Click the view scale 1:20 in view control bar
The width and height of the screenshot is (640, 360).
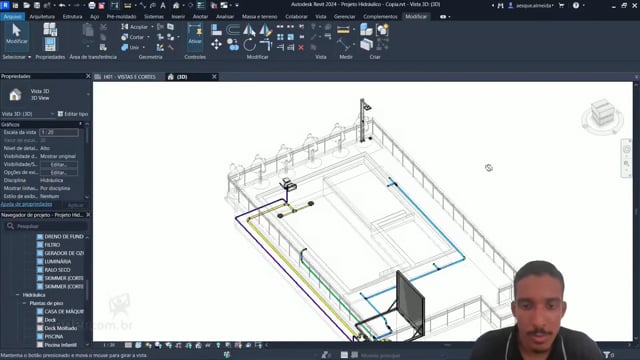109,345
